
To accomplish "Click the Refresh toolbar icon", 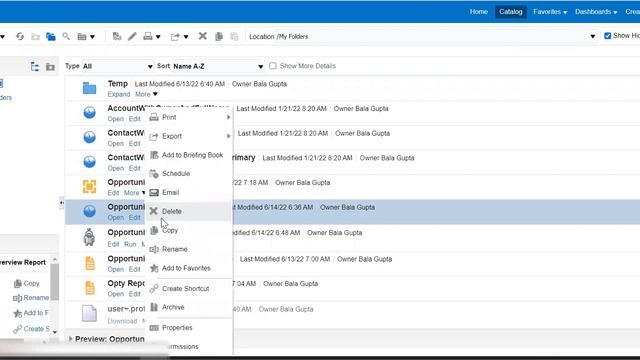I will tap(20, 36).
